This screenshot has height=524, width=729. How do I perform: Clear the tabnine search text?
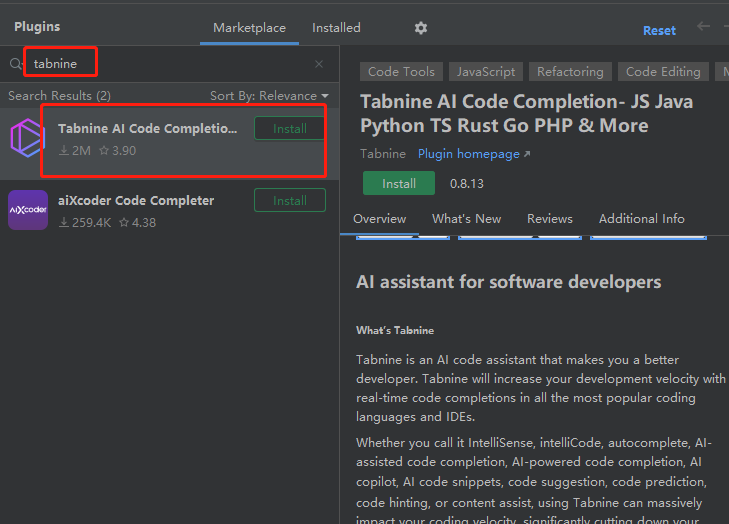tap(319, 64)
